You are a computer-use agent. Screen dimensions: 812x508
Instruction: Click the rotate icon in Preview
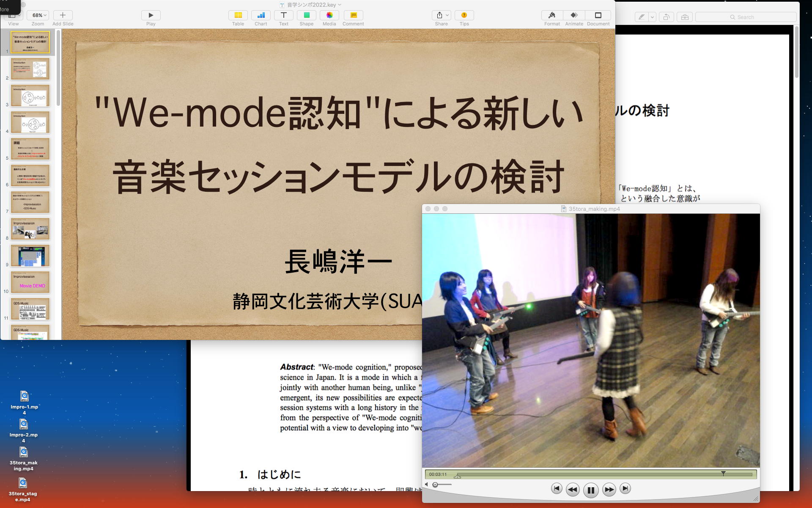coord(666,17)
